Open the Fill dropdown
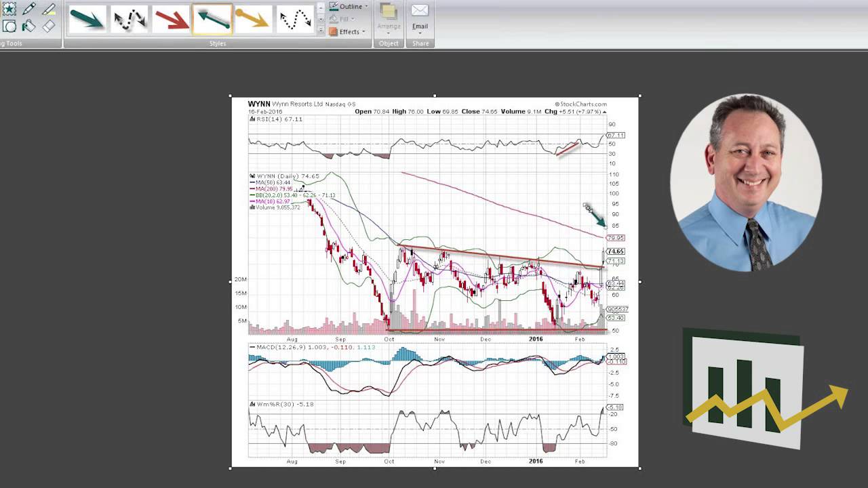 pos(343,19)
